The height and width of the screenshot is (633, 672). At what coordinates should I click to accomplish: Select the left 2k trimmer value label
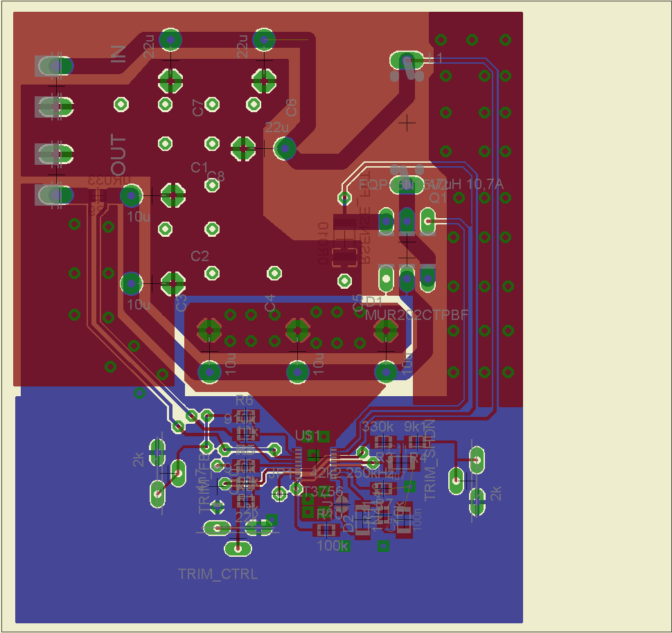(x=139, y=459)
